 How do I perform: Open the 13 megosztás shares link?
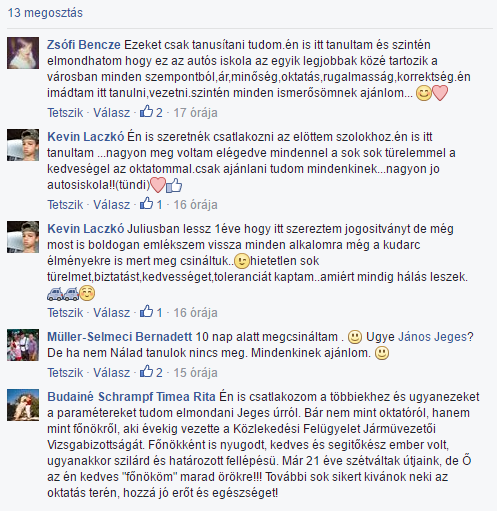point(45,13)
